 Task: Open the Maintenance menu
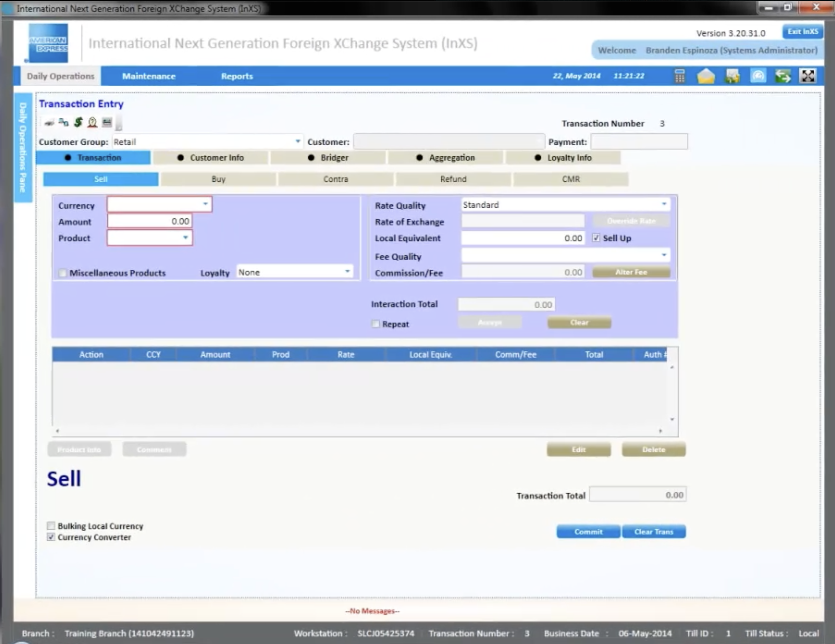[x=149, y=76]
